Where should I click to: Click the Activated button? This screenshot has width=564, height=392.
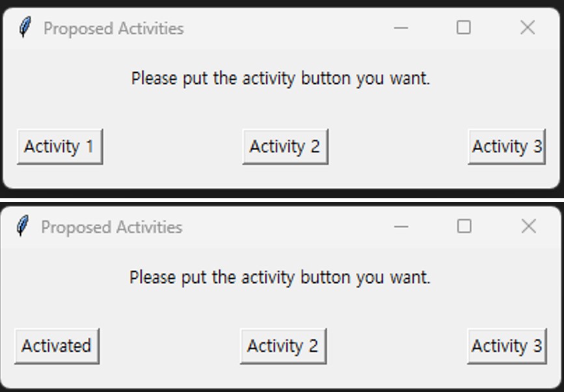[x=57, y=346]
